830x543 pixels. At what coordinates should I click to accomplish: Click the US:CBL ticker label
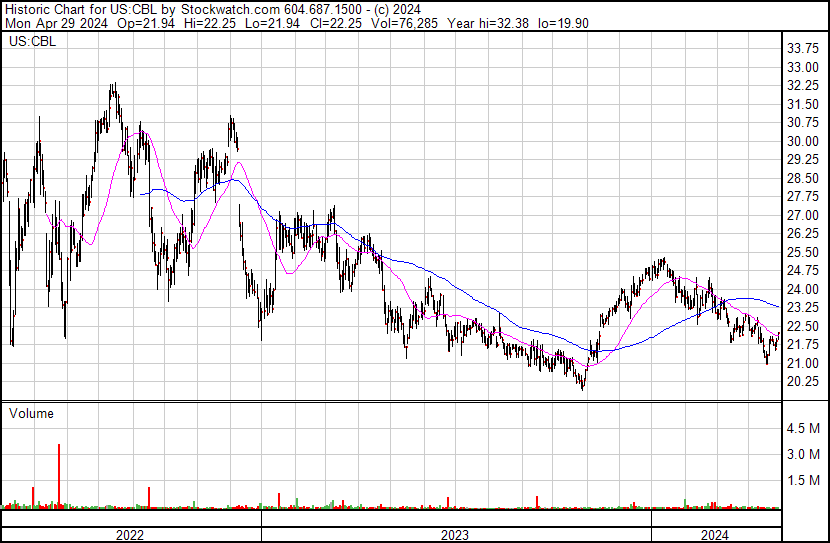(x=32, y=41)
